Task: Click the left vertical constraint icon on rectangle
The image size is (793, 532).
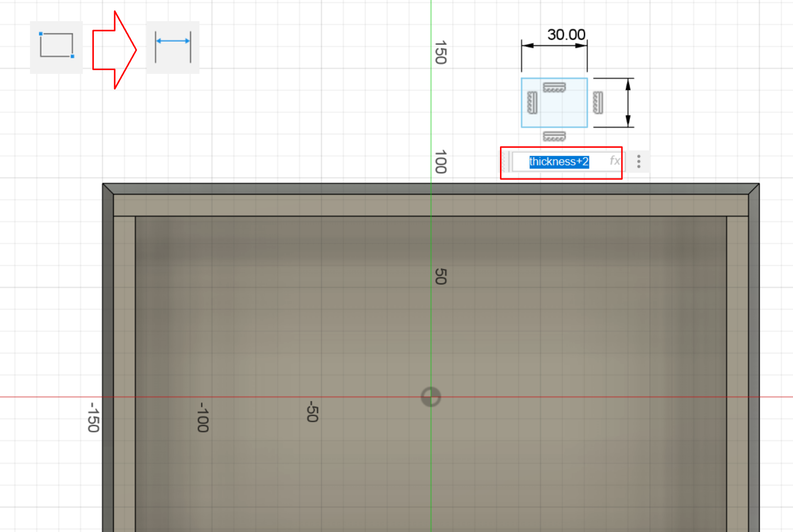Action: (532, 103)
